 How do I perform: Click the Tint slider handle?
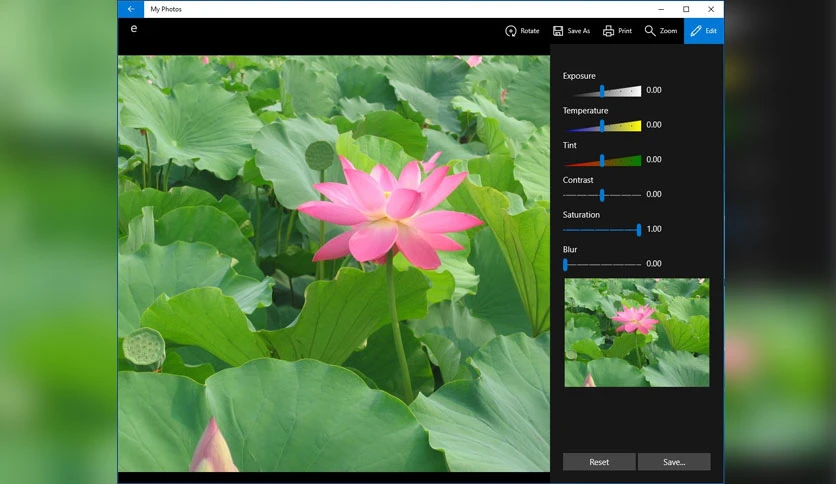(x=602, y=160)
